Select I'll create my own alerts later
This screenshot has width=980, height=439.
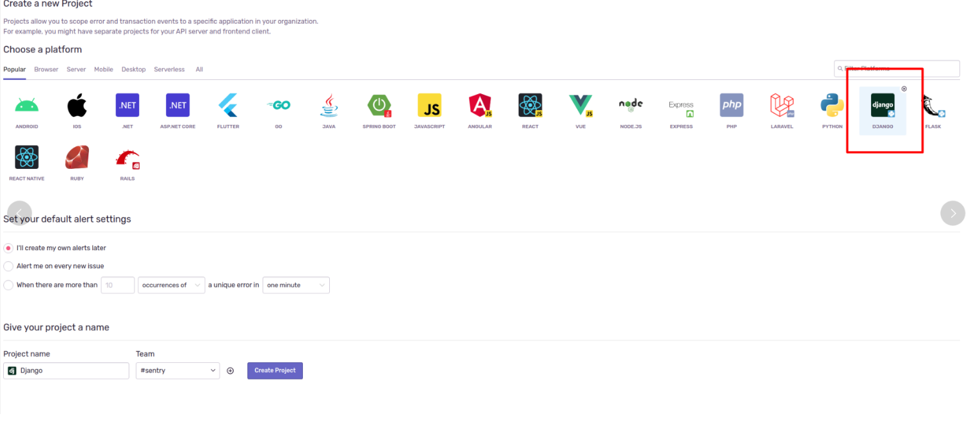point(8,248)
